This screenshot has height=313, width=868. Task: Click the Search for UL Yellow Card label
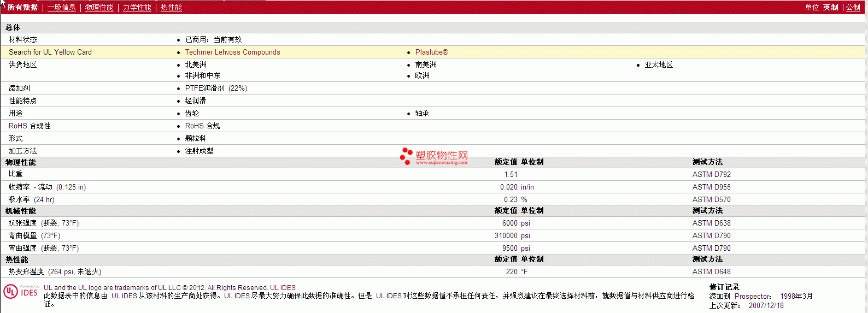pos(50,52)
